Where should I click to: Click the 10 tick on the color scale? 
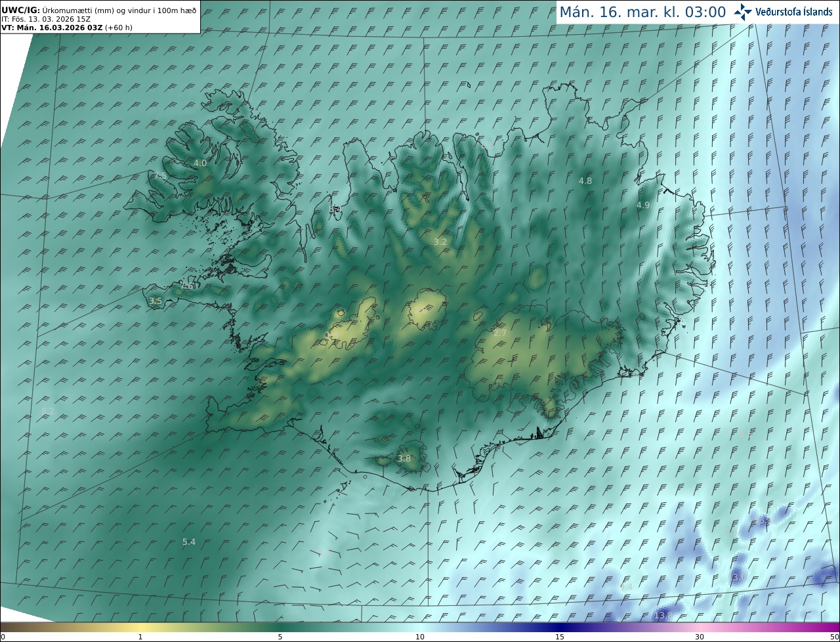point(420,637)
